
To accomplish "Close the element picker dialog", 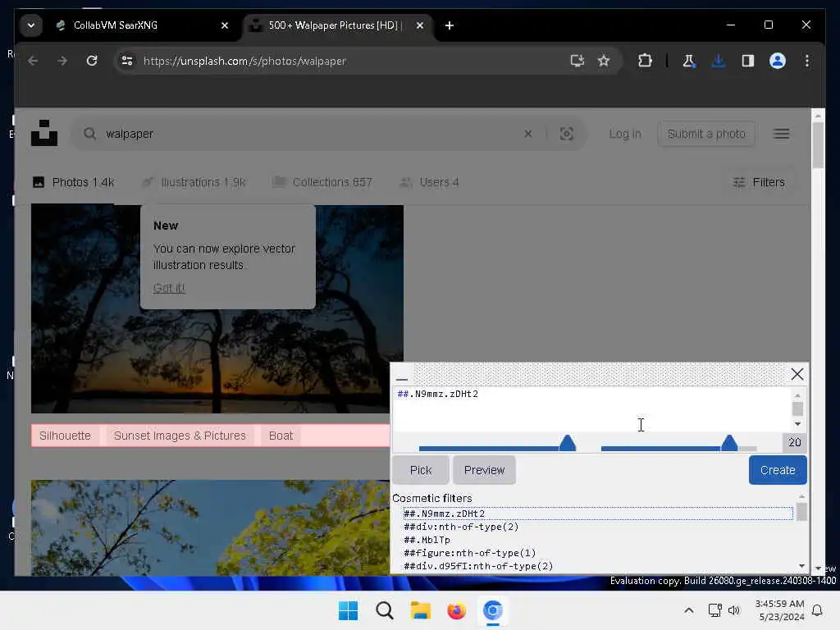I will click(797, 374).
